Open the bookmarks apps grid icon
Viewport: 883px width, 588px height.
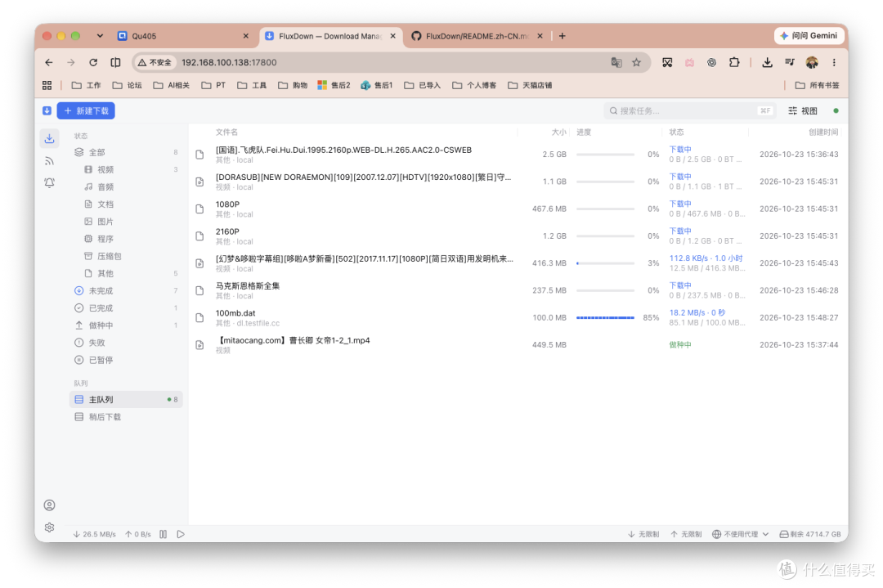[x=47, y=86]
